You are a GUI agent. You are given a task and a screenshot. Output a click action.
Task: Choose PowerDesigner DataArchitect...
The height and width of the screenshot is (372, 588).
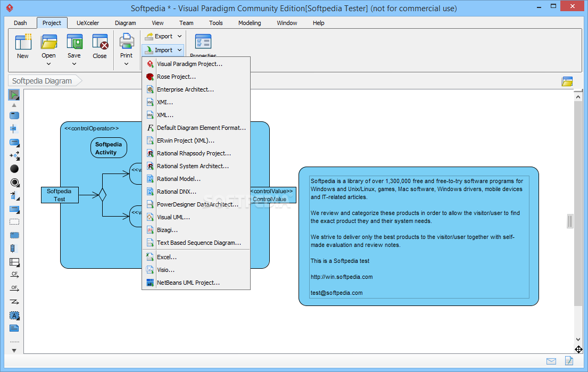pyautogui.click(x=196, y=204)
